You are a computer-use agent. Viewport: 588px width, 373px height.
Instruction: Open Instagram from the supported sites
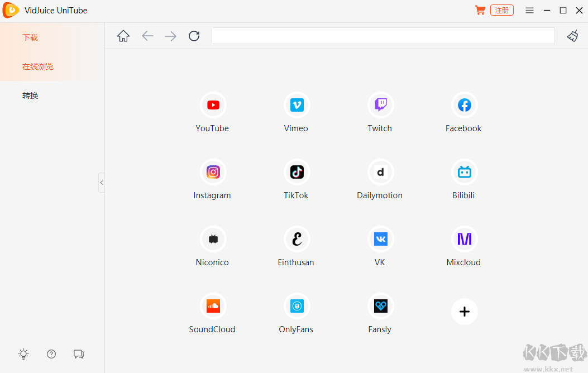(x=212, y=172)
